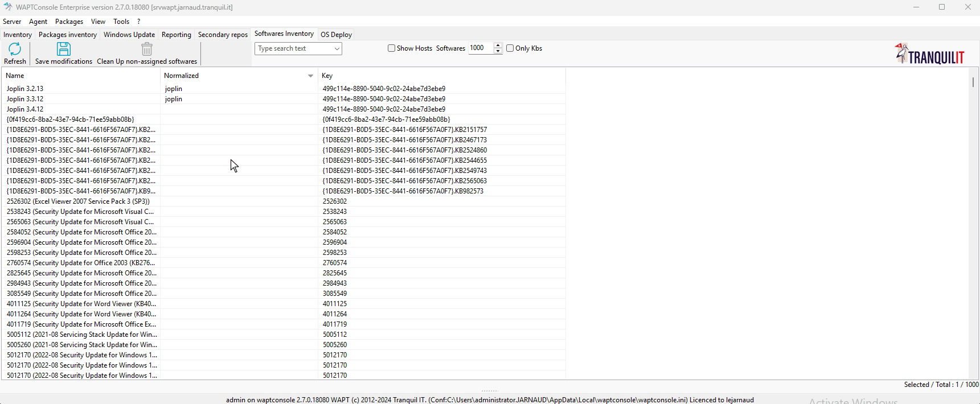Click the Save modifications disk icon
Image resolution: width=980 pixels, height=404 pixels.
(x=64, y=49)
